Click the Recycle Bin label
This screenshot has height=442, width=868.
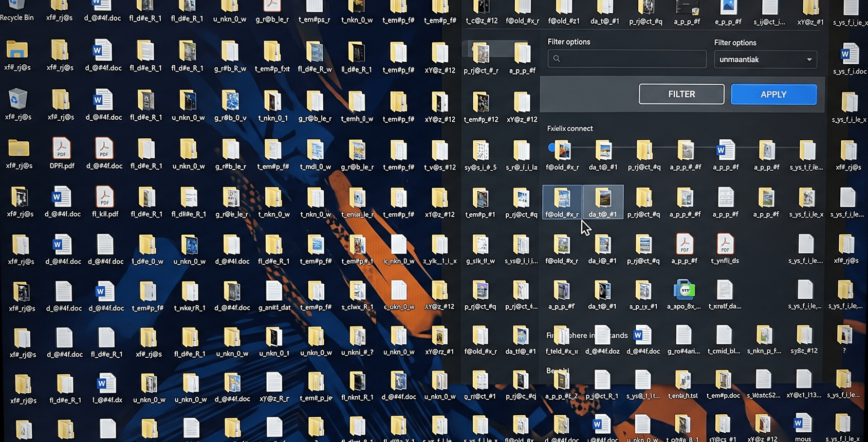[17, 17]
